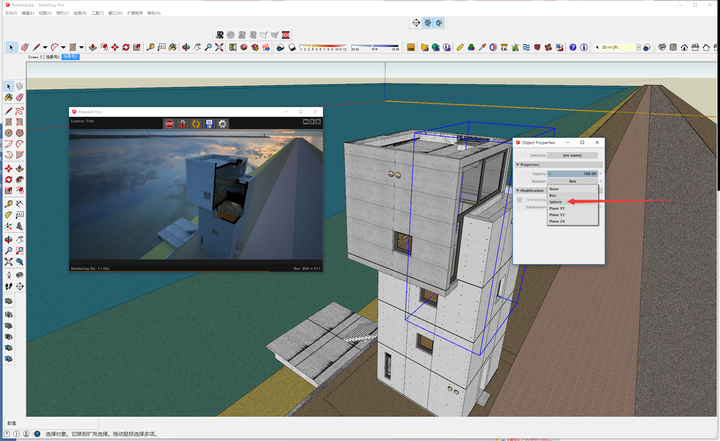Open the 窗口(W) menu
720x441 pixels.
[116, 13]
